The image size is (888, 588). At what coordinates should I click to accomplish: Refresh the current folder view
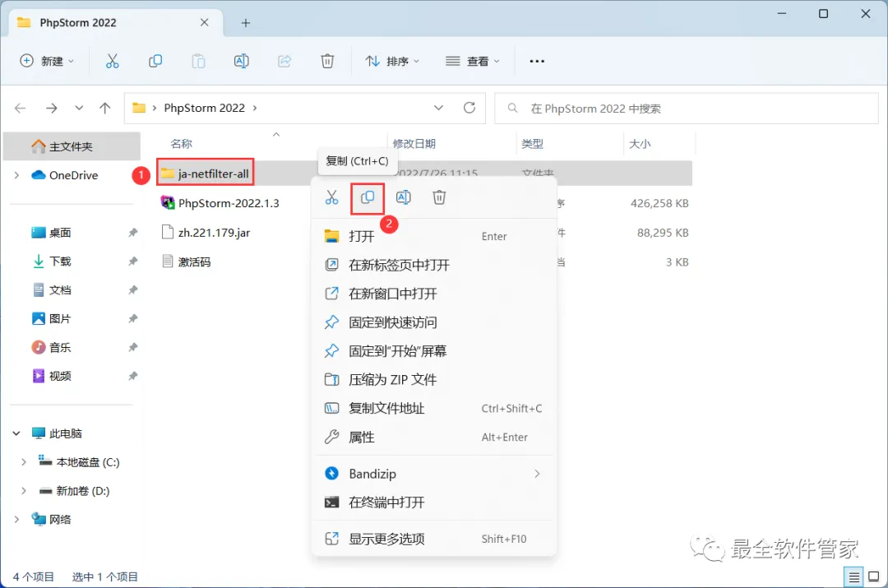pyautogui.click(x=469, y=108)
